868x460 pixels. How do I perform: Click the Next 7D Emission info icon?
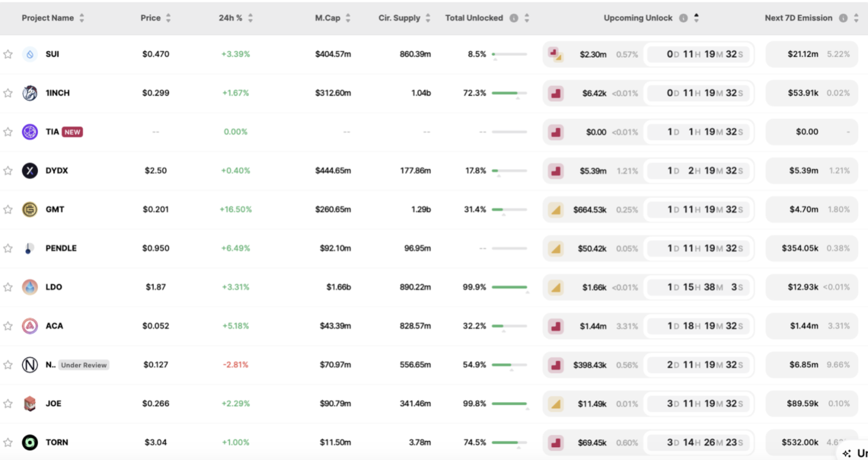[843, 18]
